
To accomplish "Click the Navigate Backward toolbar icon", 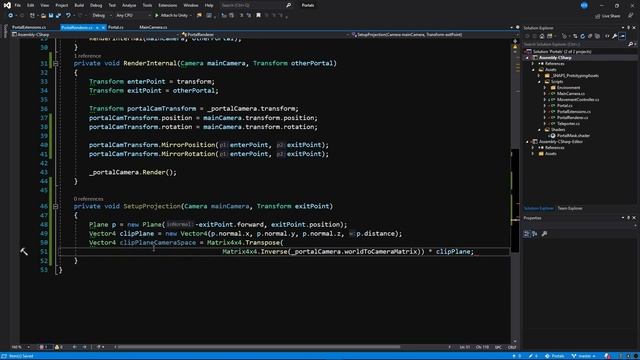I will point(10,16).
